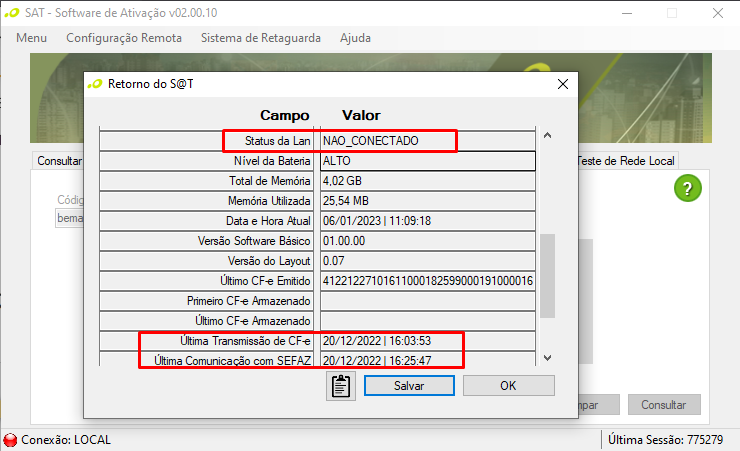
Task: Minimize the SAT main window
Action: (x=627, y=13)
